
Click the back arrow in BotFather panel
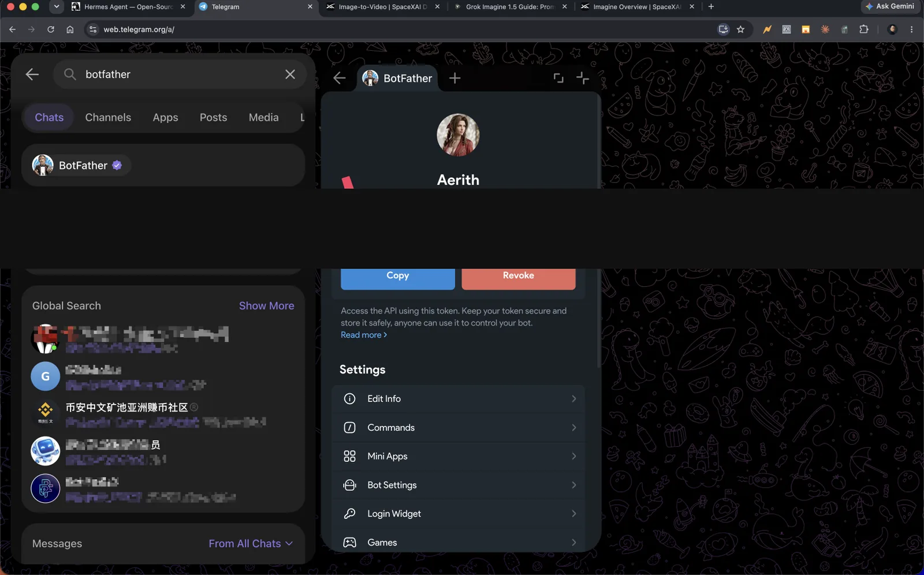coord(340,78)
